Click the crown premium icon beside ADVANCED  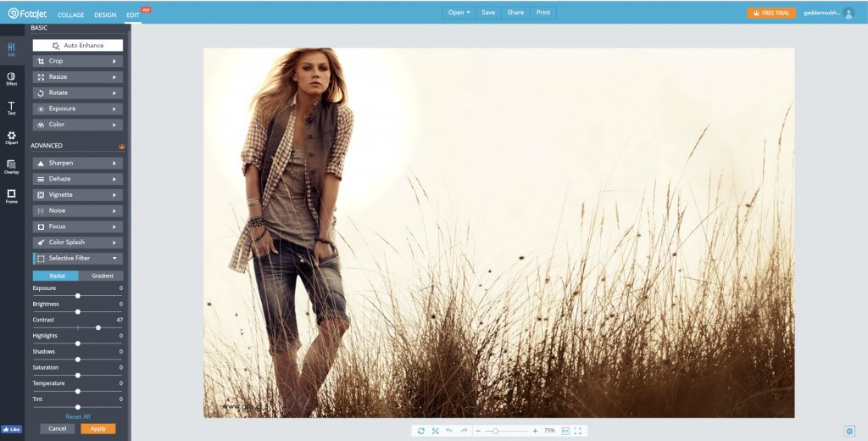point(122,146)
